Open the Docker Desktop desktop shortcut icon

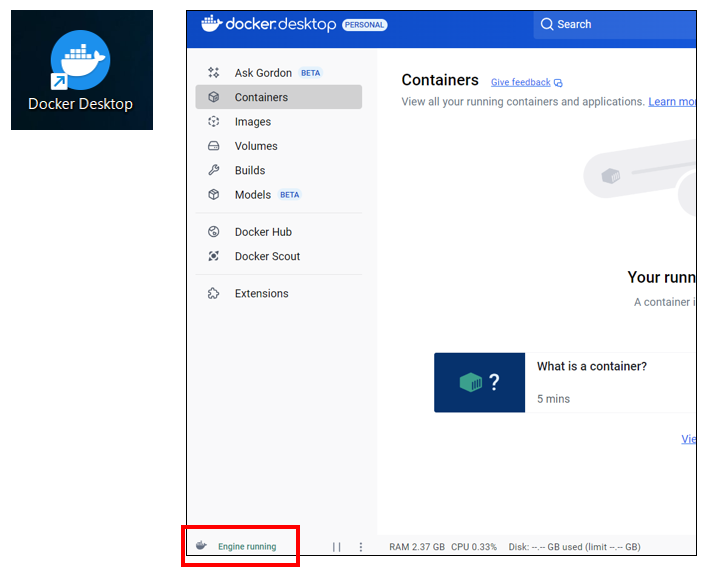[81, 60]
